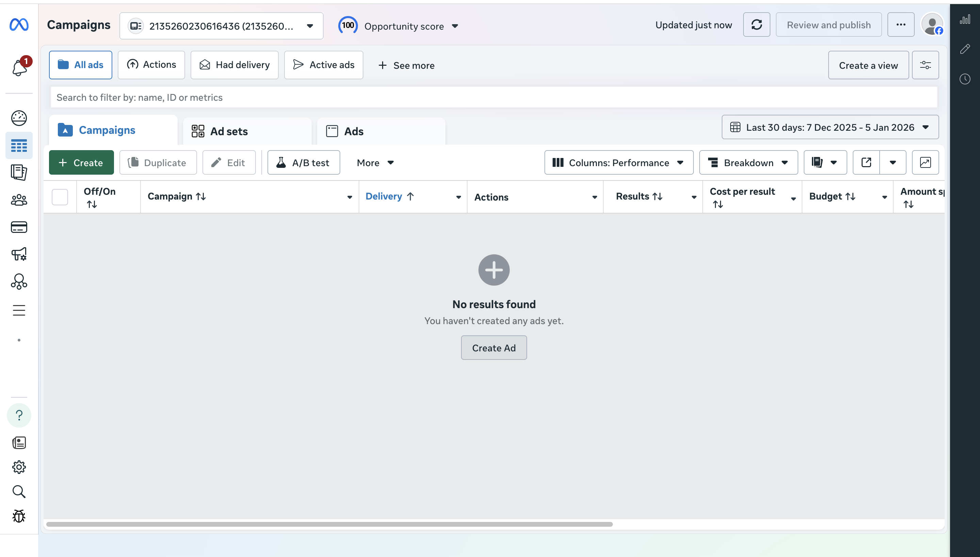Click the search filter input field
This screenshot has width=980, height=557.
[x=493, y=98]
